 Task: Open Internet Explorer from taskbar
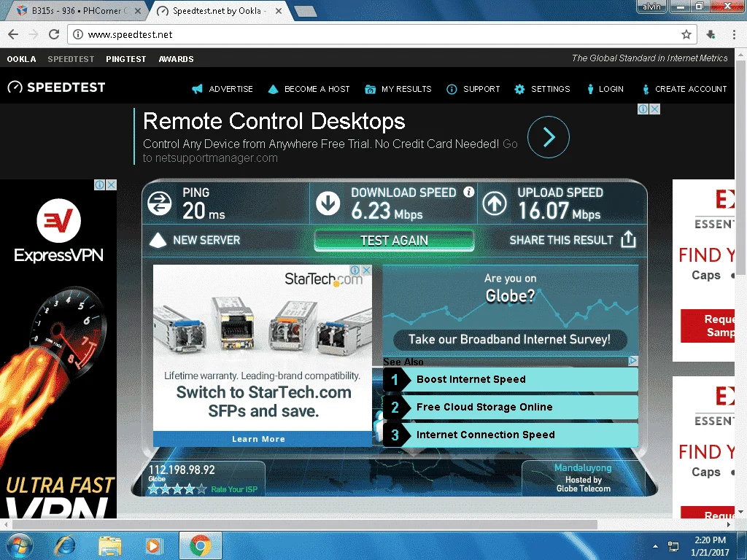click(65, 545)
